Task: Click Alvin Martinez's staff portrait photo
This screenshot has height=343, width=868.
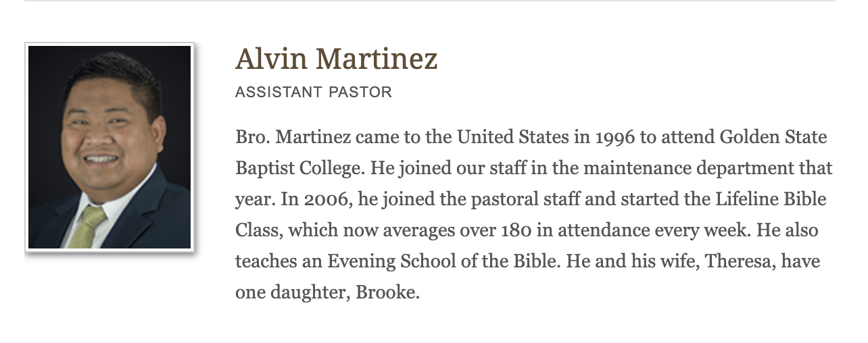Action: (x=110, y=147)
